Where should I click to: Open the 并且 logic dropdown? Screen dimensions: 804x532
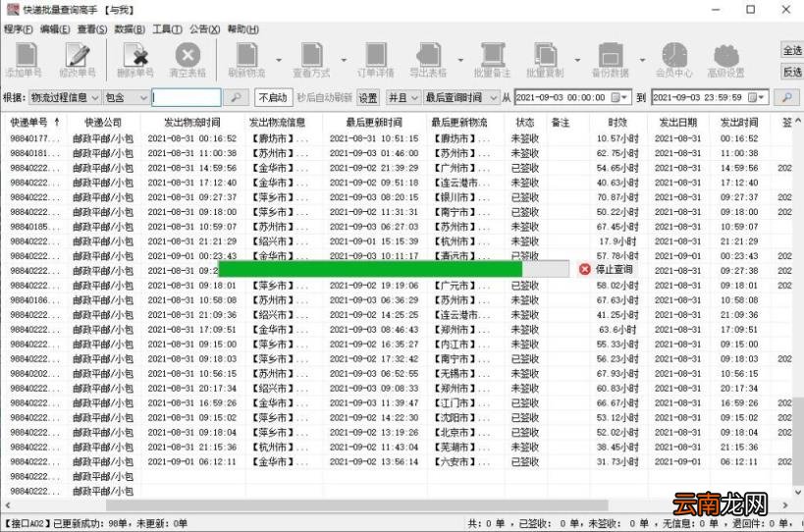(x=403, y=97)
